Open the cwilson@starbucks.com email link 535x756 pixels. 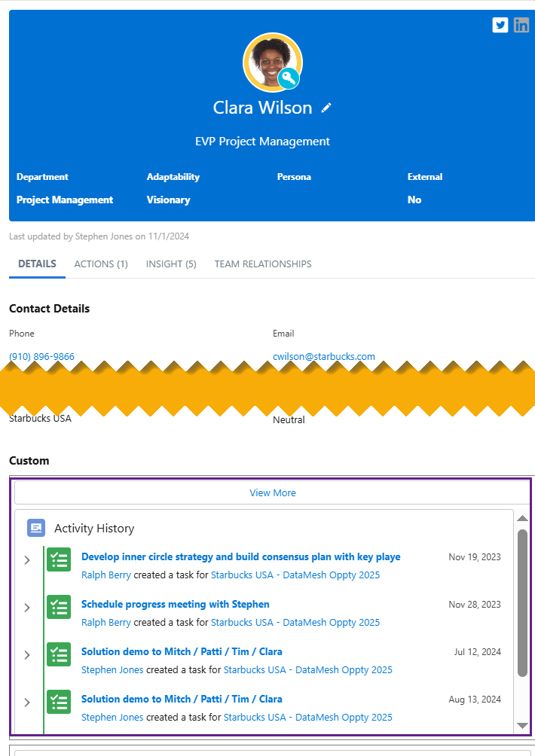pos(324,356)
